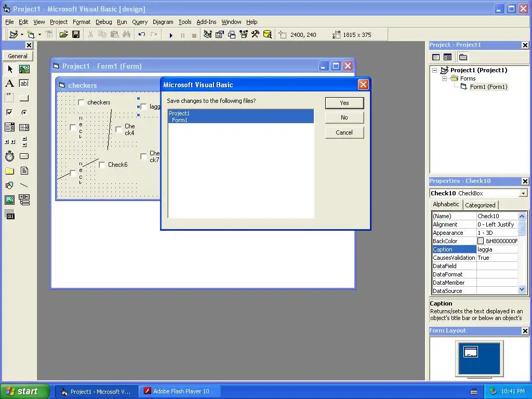Select the DirListBox folder tool

coord(10,170)
